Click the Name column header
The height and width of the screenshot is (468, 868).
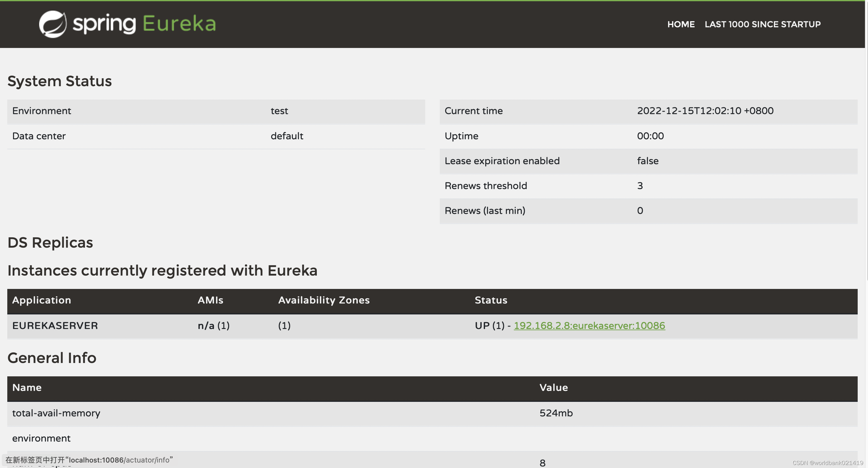(27, 388)
